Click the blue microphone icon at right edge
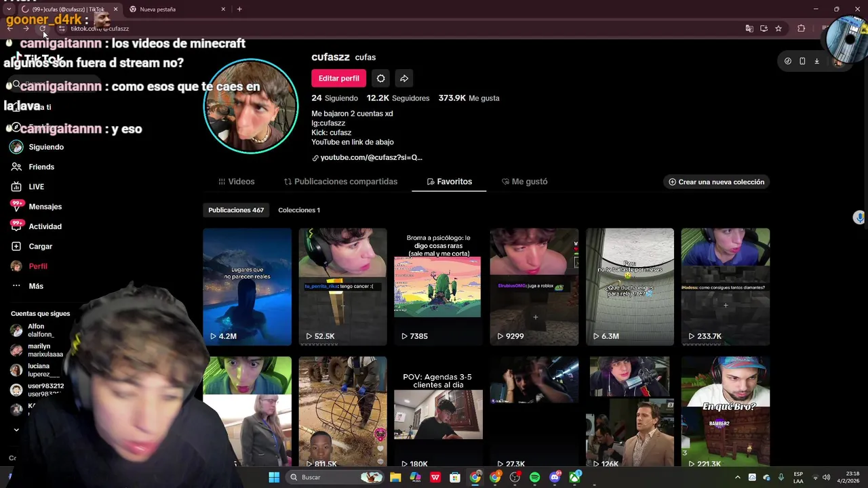This screenshot has width=868, height=488. pos(859,217)
